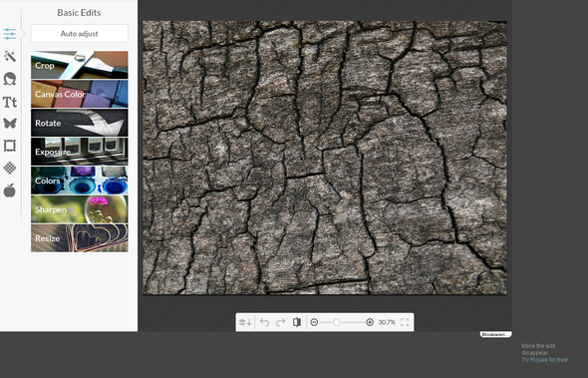
Task: Click the Auto adjust button
Action: (79, 34)
